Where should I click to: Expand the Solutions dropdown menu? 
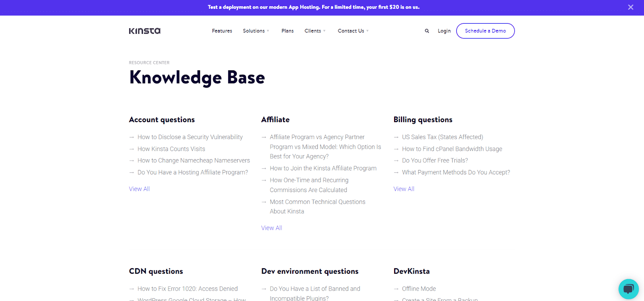[x=256, y=31]
